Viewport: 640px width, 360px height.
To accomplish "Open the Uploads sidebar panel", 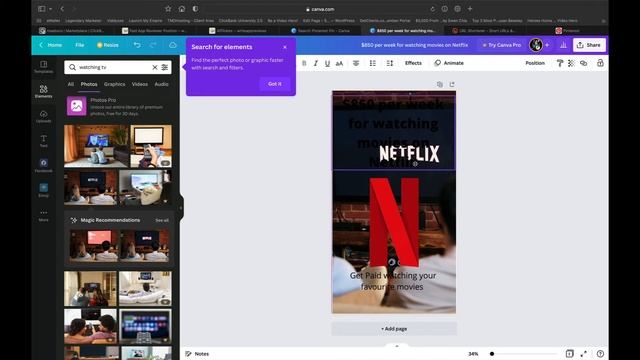I will point(44,116).
